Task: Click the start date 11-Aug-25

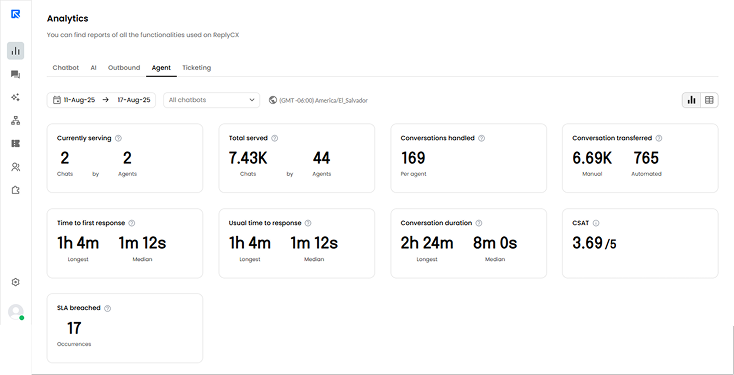Action: [x=80, y=100]
